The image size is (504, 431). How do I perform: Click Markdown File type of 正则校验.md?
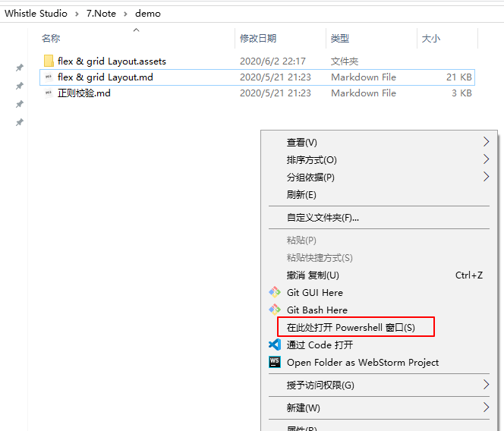(x=364, y=93)
